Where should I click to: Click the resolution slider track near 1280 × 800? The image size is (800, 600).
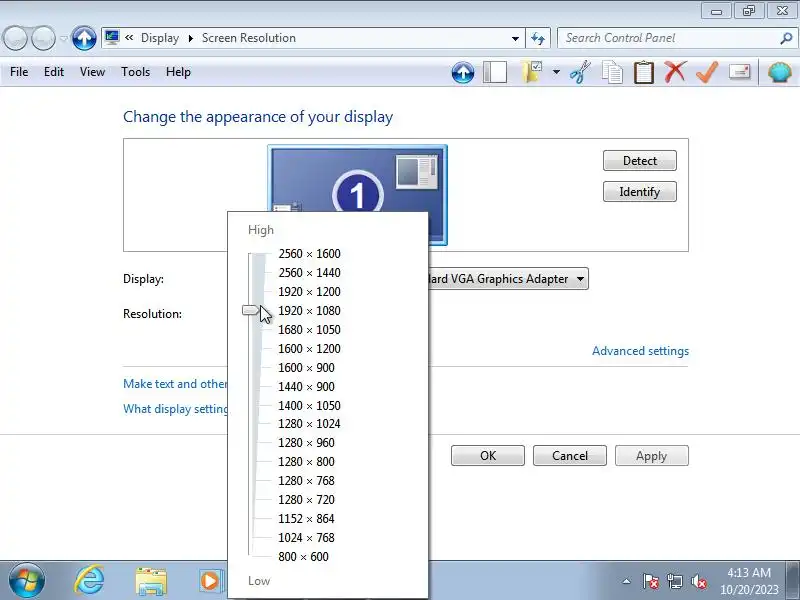point(249,461)
